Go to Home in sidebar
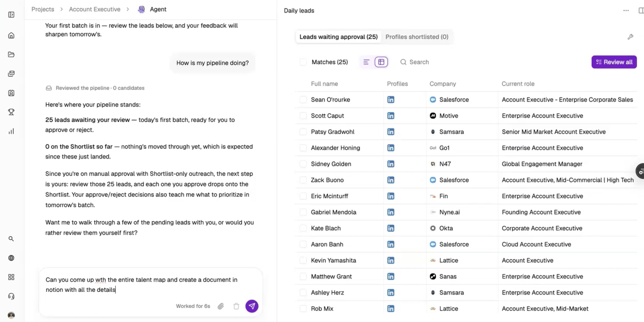Screen dimensions: 644x322 11,36
